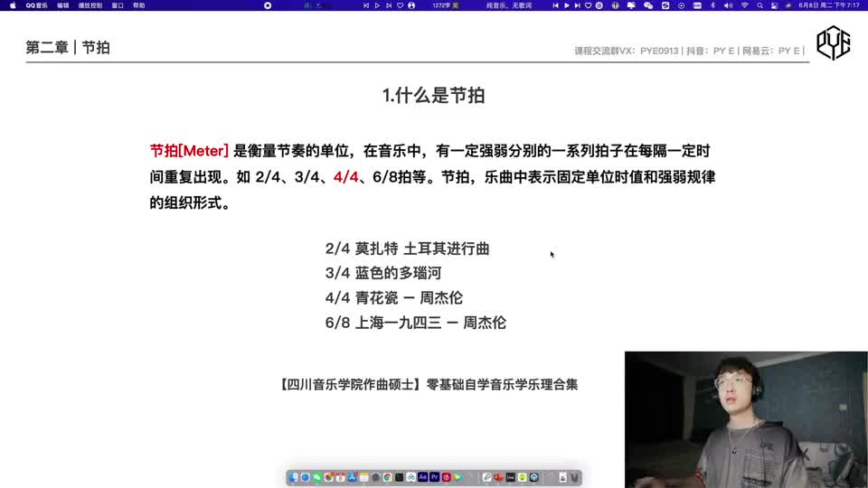Click the outlined play icon in menu bar
This screenshot has height=488, width=868.
click(377, 5)
